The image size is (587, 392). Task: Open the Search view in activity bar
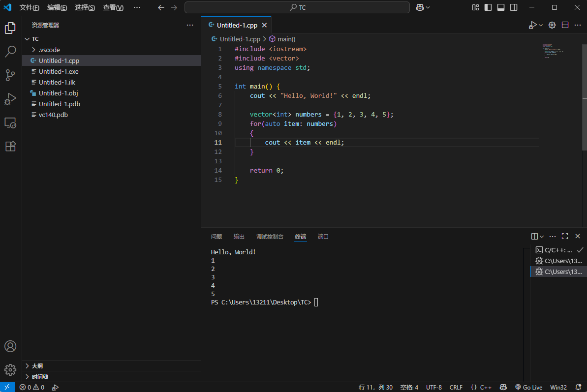click(x=10, y=51)
